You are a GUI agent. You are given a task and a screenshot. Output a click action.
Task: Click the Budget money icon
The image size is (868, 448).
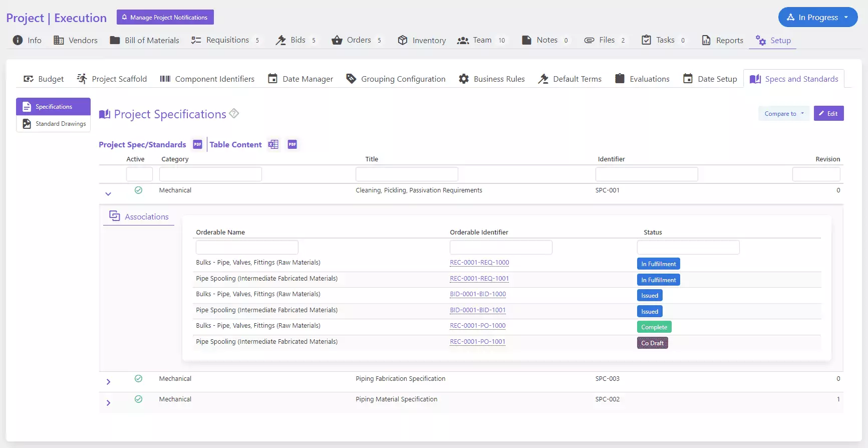pos(29,79)
